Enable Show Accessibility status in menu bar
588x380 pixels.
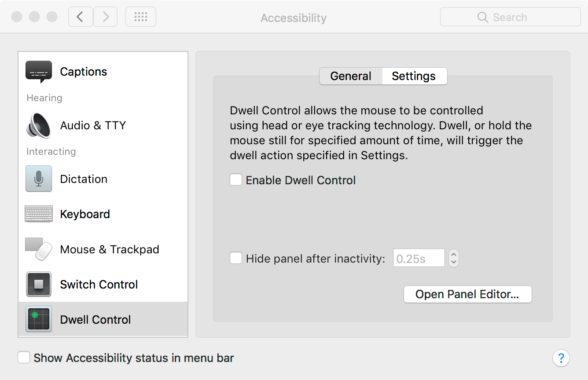[x=24, y=358]
